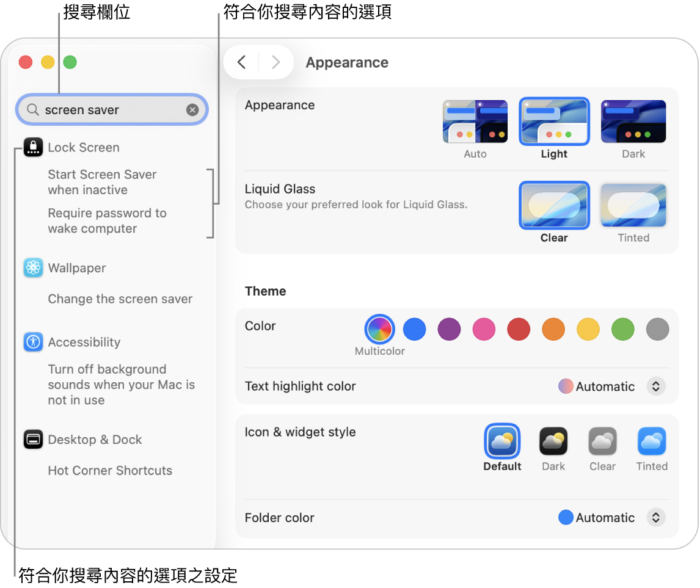The width and height of the screenshot is (700, 588).
Task: Click the Accessibility icon in sidebar
Action: 33,342
